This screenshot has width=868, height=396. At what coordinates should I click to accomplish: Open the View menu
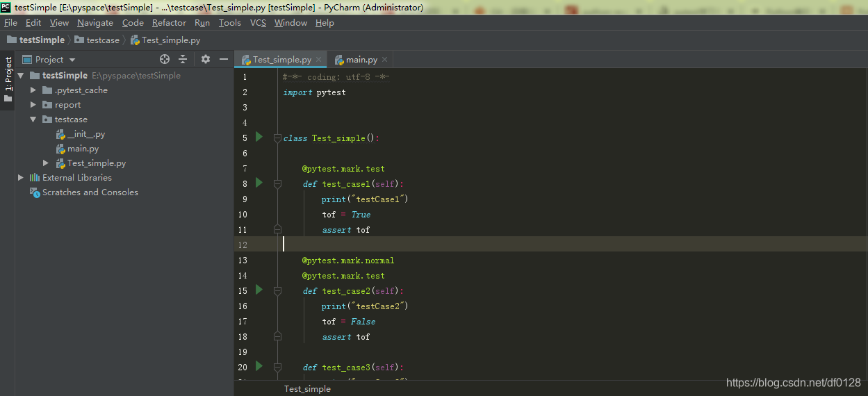tap(59, 23)
